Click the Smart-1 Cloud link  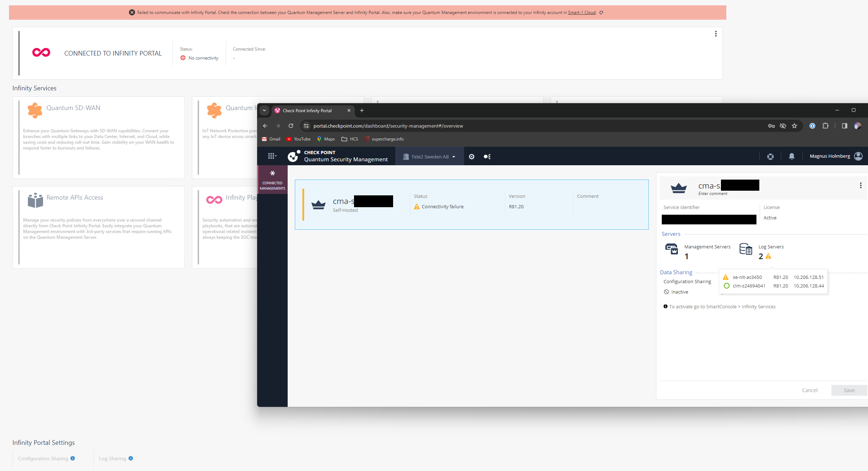pyautogui.click(x=581, y=13)
